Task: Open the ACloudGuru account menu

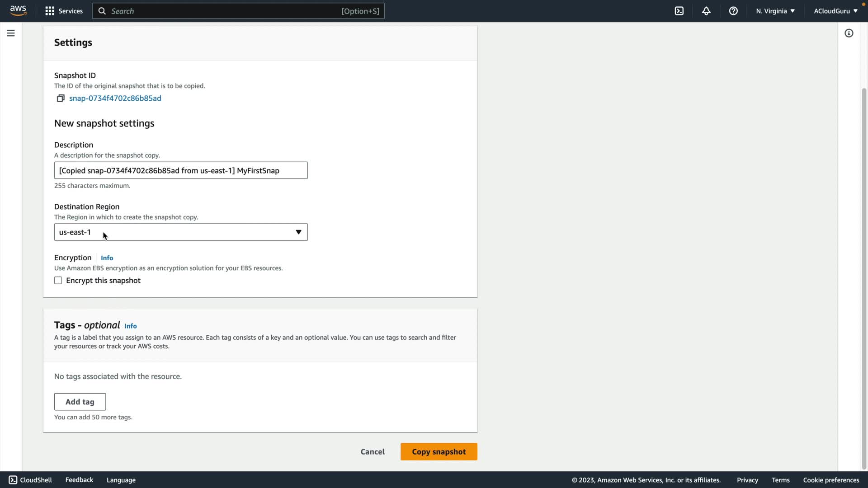Action: point(835,11)
